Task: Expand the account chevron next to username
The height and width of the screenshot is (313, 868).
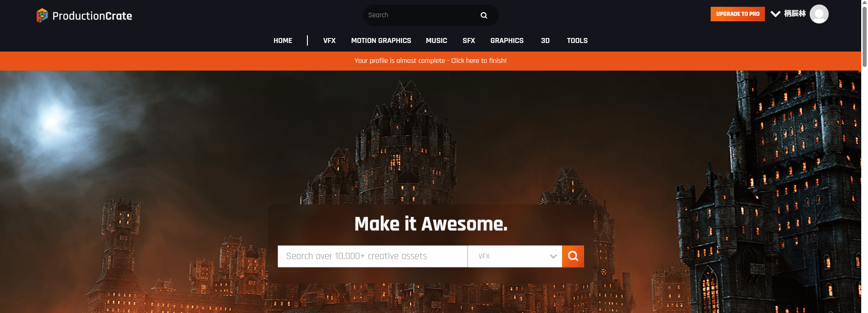Action: coord(775,14)
